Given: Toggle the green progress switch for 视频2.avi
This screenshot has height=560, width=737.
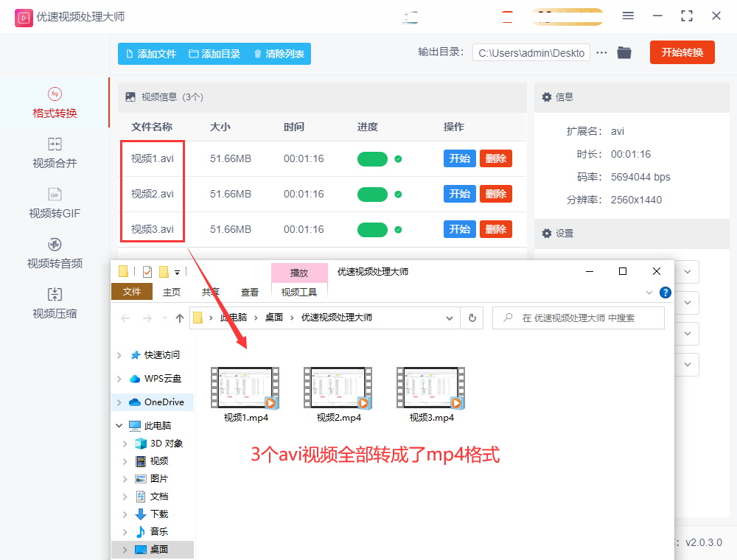Looking at the screenshot, I should (x=373, y=194).
